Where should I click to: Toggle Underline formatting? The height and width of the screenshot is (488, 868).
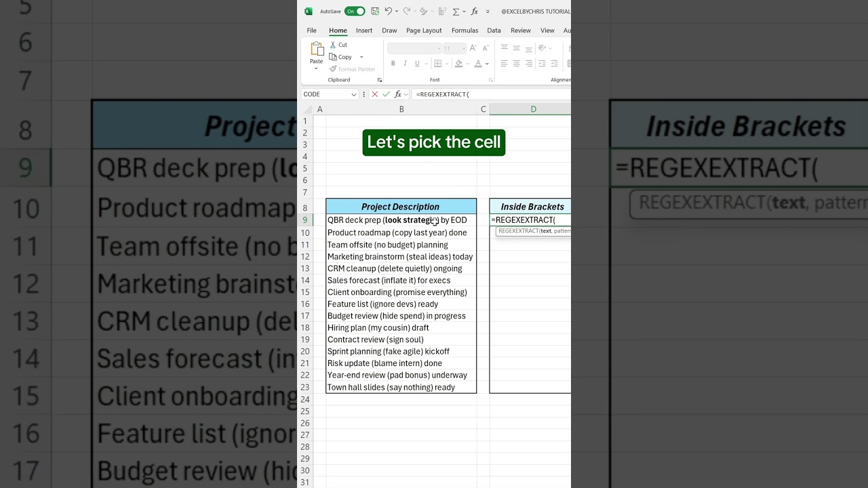(x=416, y=64)
